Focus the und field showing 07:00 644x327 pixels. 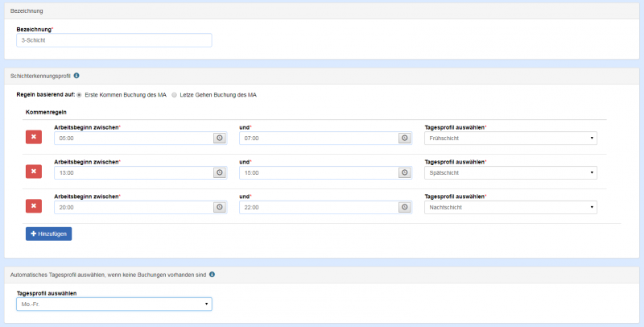(x=319, y=139)
